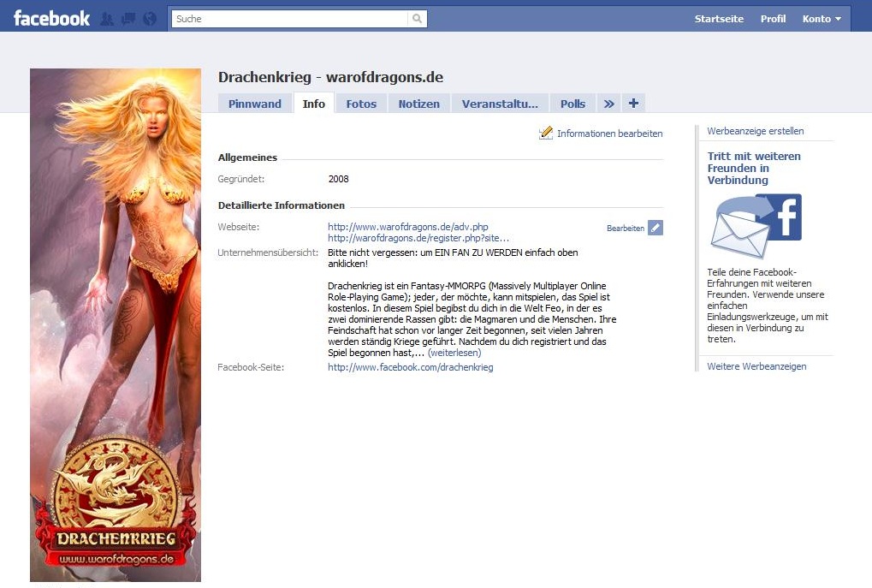872x588 pixels.
Task: Open the messages icon in header
Action: (x=128, y=19)
